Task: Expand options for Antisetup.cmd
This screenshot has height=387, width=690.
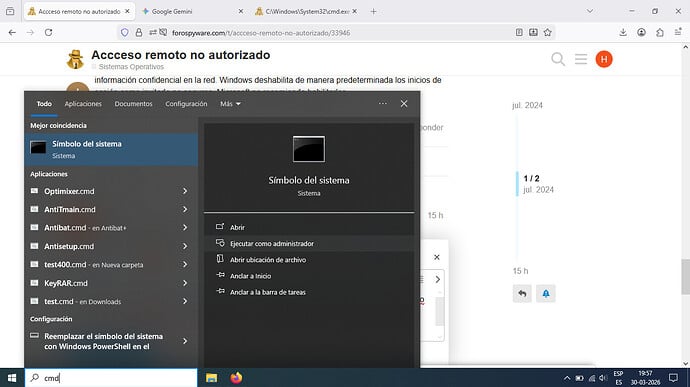Action: coord(185,246)
